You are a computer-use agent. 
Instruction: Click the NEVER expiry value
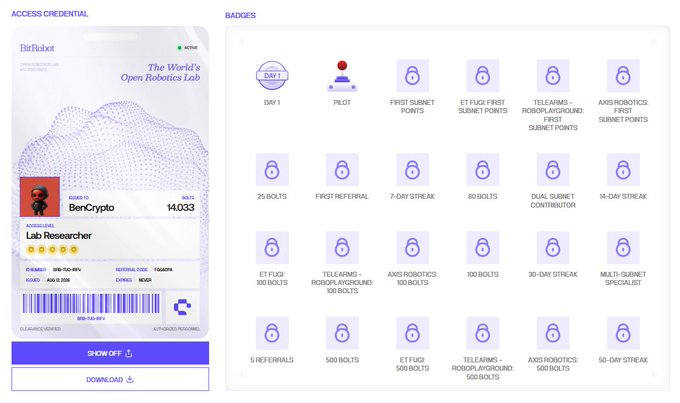point(145,280)
